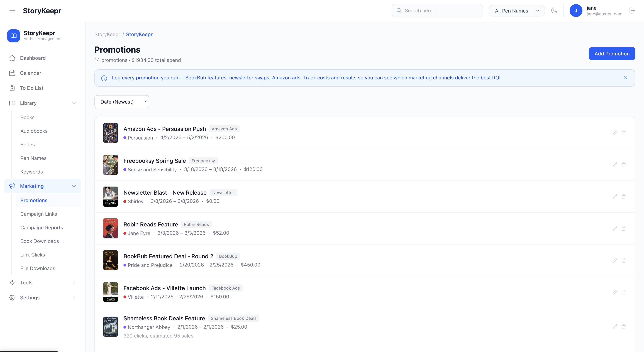Edit Facebook Ads Villette Launch promotion
This screenshot has height=352, width=644.
pyautogui.click(x=615, y=292)
